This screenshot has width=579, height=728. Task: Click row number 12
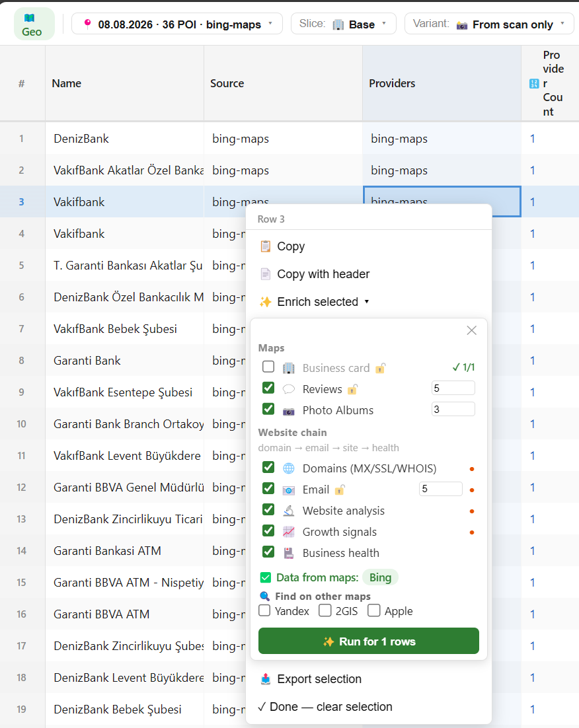pyautogui.click(x=21, y=487)
